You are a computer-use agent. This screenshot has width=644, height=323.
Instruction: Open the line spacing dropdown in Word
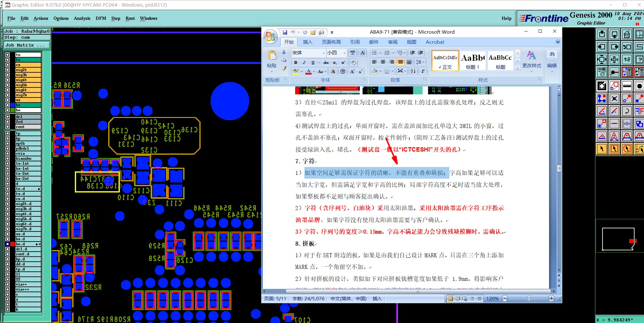click(x=420, y=62)
